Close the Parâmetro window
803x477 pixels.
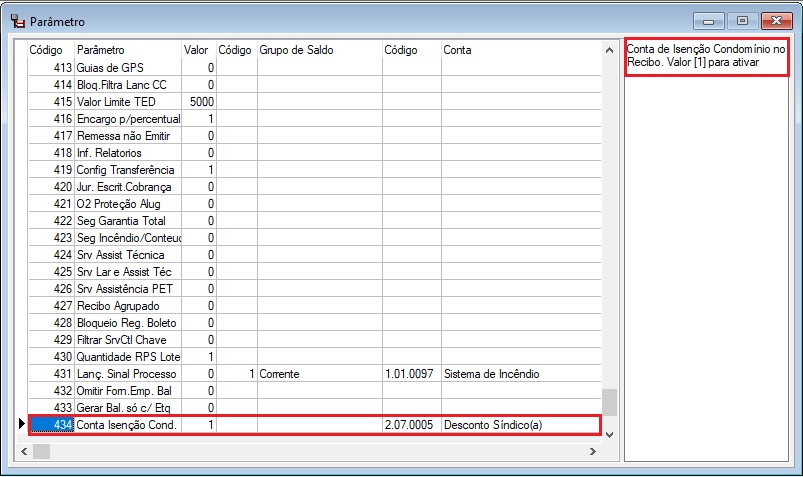(x=776, y=21)
